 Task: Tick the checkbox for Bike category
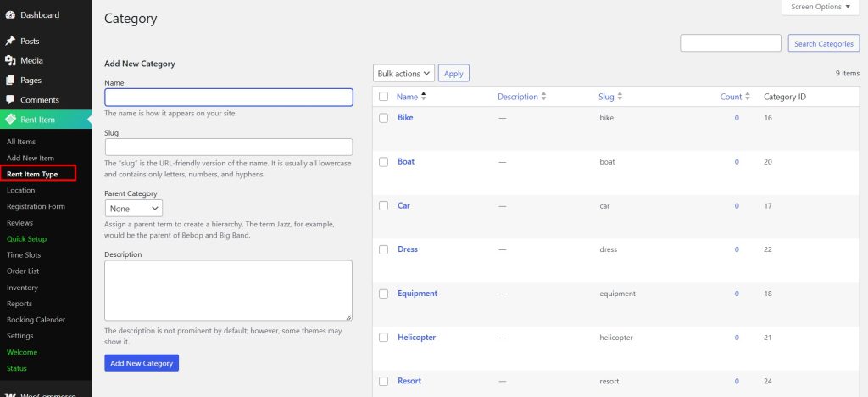384,118
